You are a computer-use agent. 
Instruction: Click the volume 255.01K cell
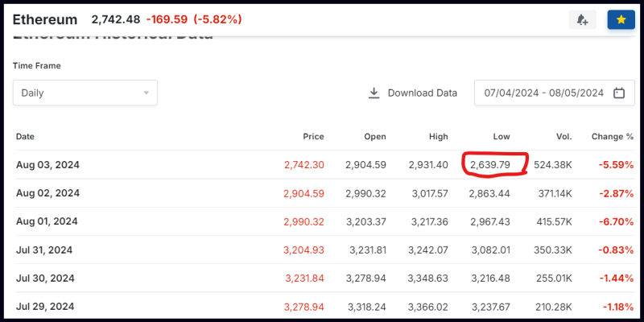click(554, 278)
